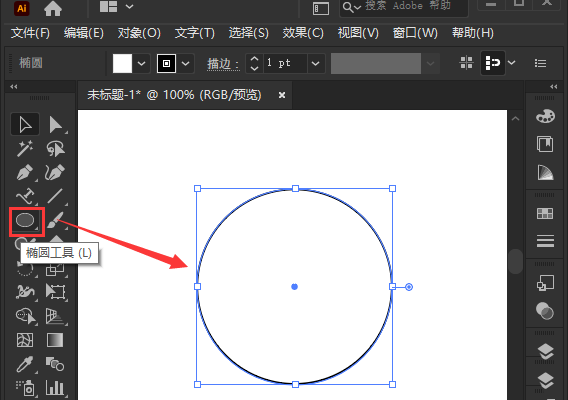Select the Mesh tool
This screenshot has width=568, height=400.
(x=25, y=340)
